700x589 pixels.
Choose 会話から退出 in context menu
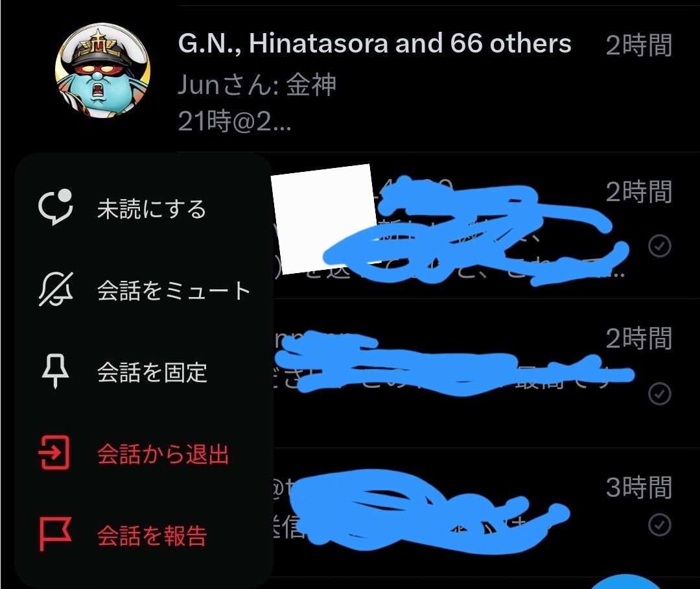coord(143,453)
